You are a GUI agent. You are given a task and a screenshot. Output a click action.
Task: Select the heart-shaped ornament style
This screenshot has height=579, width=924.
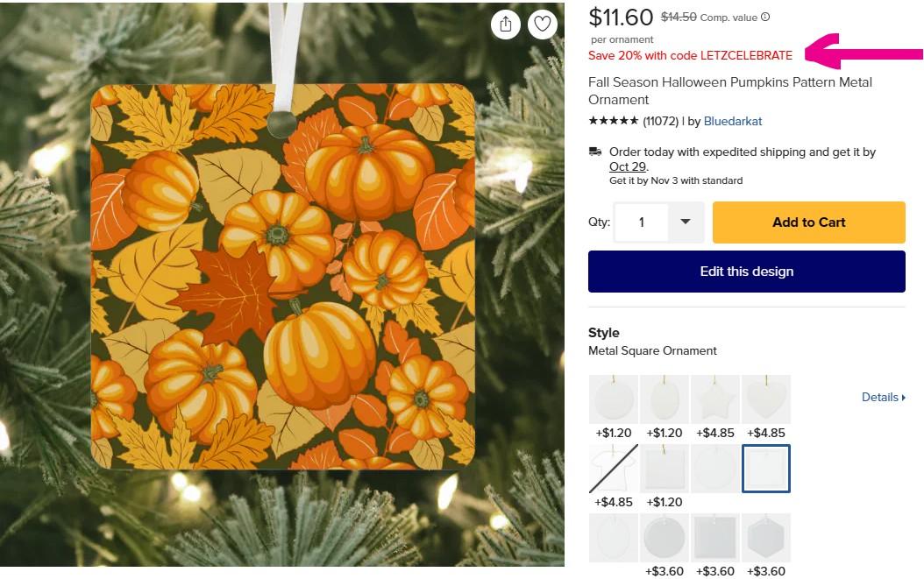[766, 399]
